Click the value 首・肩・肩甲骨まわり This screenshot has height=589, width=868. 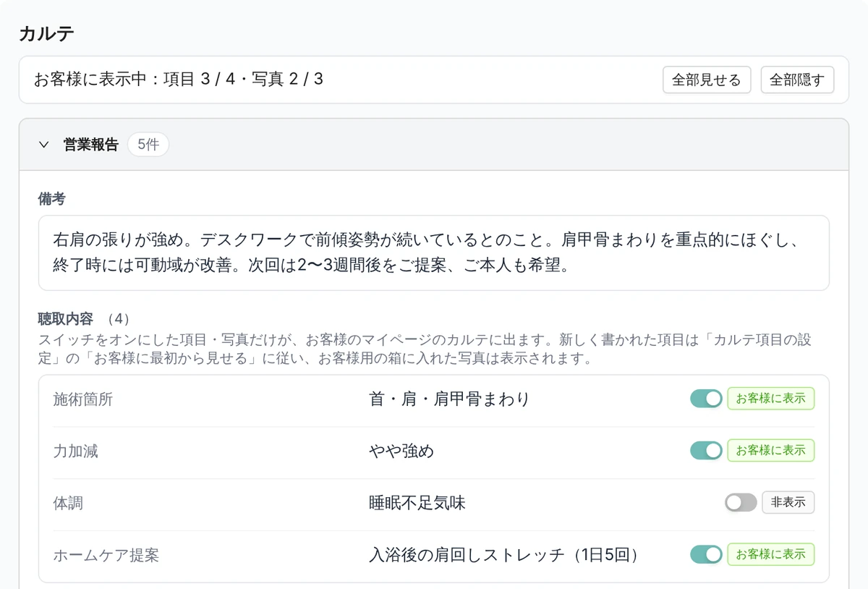[x=449, y=399]
